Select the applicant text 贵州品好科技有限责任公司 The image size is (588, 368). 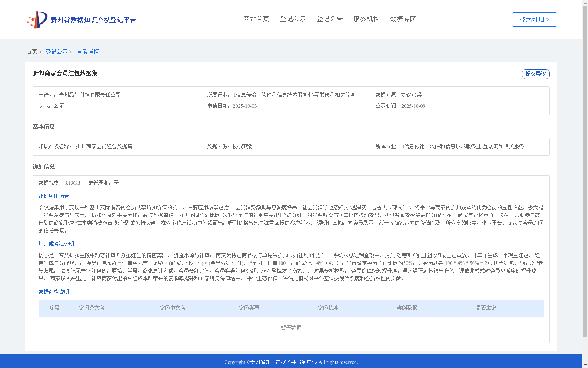[x=90, y=95]
